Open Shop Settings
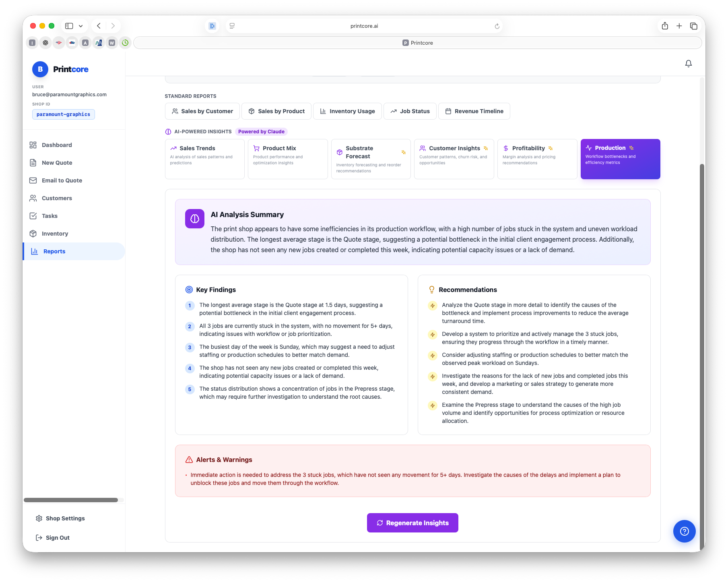728x582 pixels. pos(65,518)
